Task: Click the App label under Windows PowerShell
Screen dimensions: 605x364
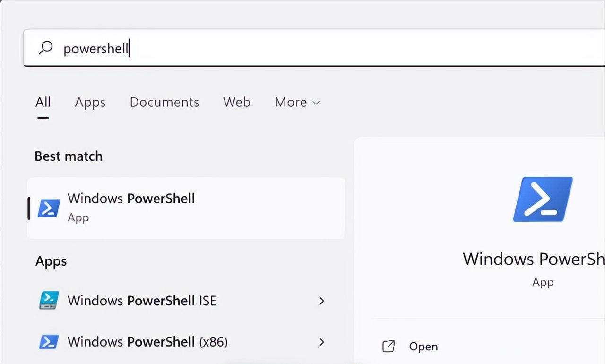Action: [x=78, y=218]
